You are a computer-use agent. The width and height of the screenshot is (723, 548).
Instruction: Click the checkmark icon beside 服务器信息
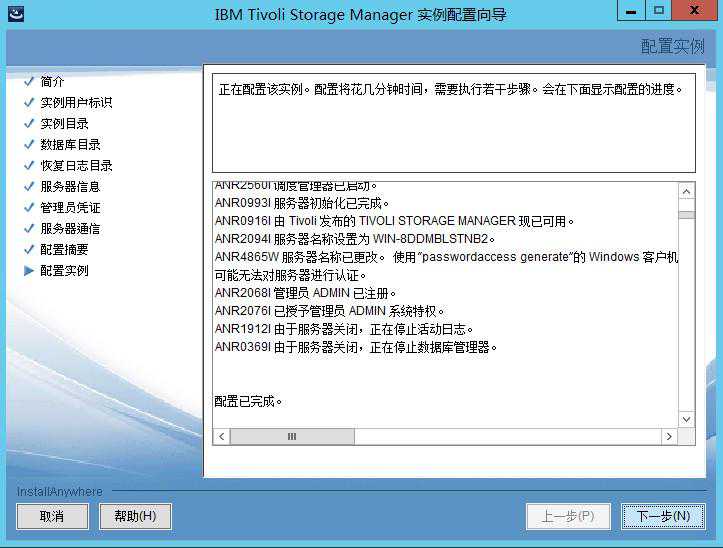29,187
